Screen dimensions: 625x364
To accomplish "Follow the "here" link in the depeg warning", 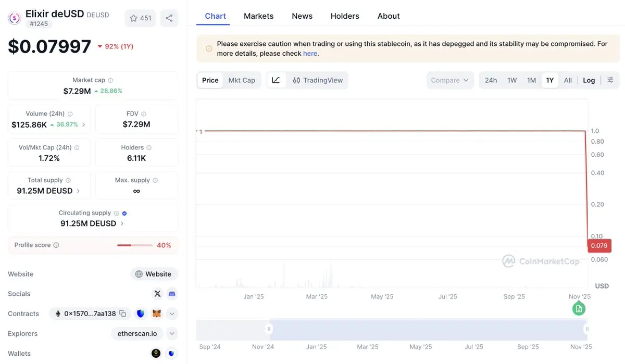I will coord(310,53).
